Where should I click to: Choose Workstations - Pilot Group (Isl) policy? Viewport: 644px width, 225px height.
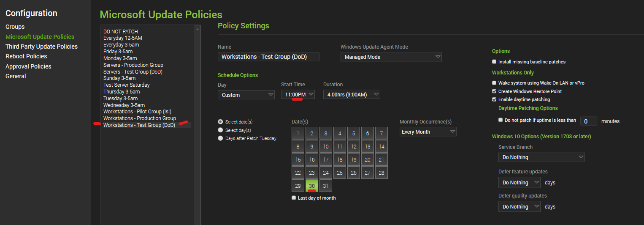coord(137,112)
